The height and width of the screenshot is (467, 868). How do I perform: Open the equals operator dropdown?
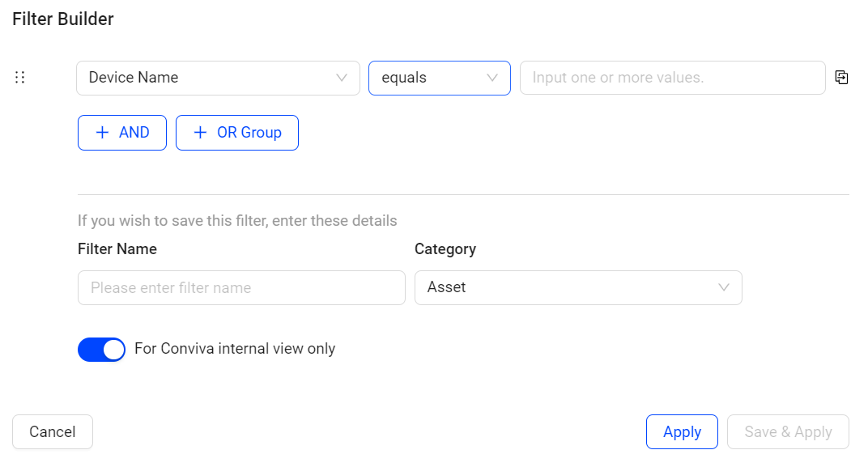(440, 78)
